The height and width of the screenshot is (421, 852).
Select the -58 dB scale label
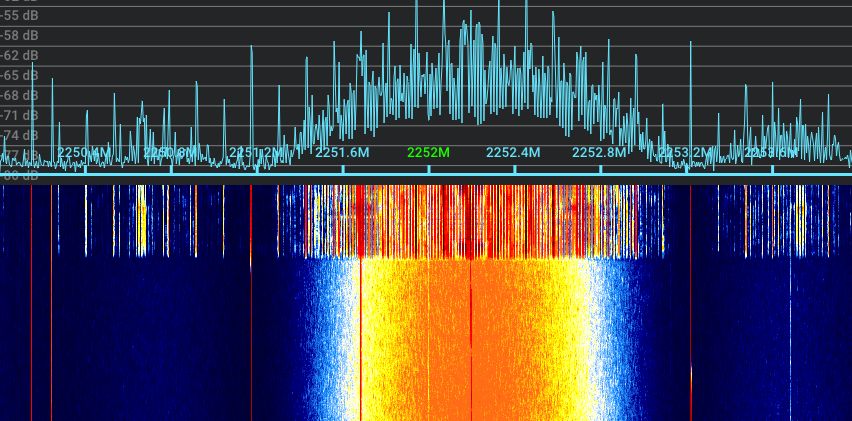tap(19, 37)
